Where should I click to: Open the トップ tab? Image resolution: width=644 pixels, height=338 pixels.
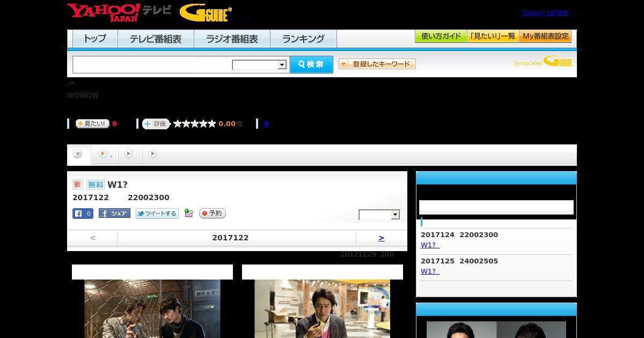pyautogui.click(x=95, y=39)
